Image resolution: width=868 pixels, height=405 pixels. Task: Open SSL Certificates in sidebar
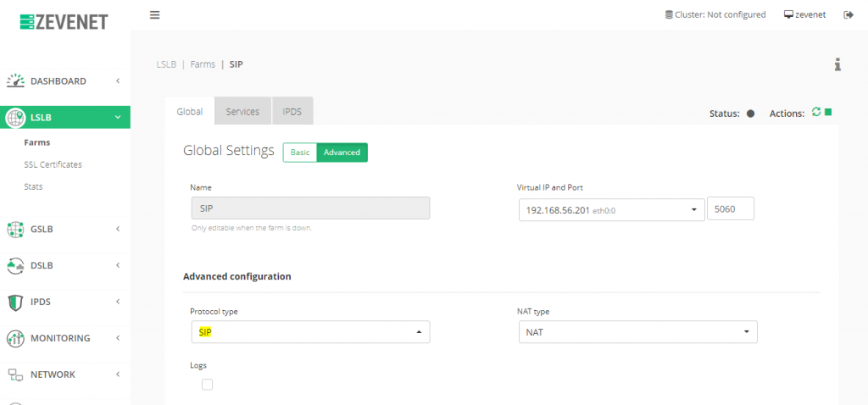tap(53, 164)
